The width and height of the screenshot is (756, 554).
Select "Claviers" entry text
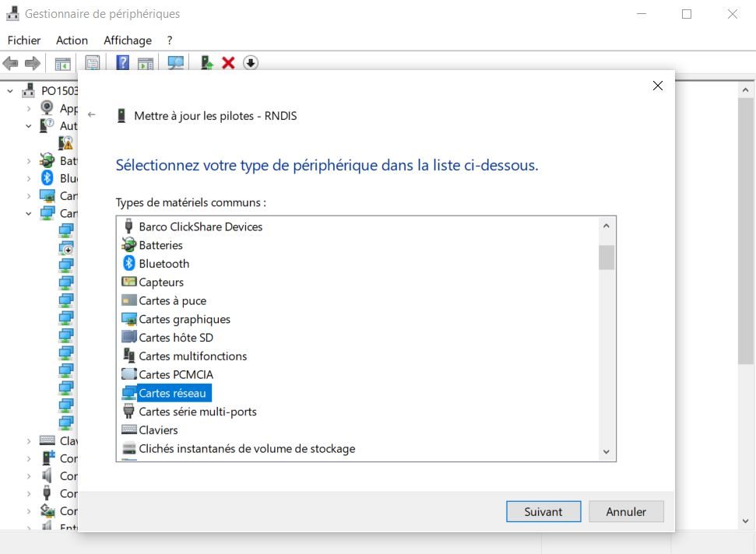158,430
